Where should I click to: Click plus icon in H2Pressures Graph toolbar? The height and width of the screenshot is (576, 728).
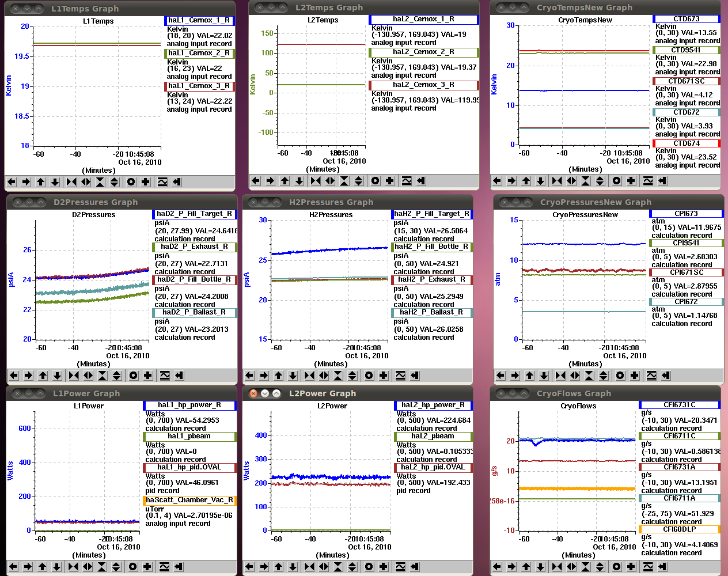[384, 376]
